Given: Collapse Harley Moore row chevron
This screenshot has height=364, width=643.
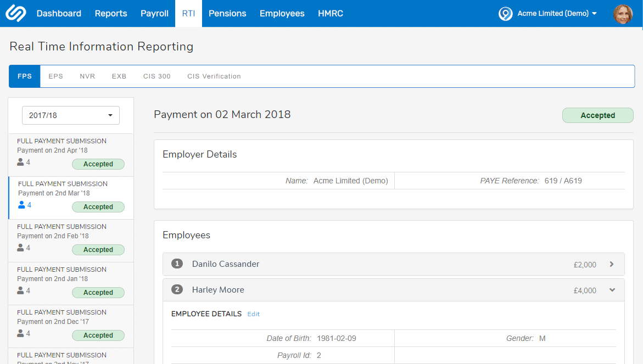Looking at the screenshot, I should click(x=612, y=290).
